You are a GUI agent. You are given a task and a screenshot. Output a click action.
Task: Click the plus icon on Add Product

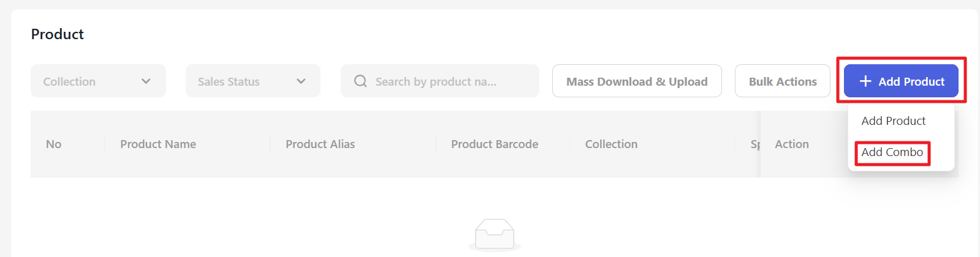tap(865, 81)
